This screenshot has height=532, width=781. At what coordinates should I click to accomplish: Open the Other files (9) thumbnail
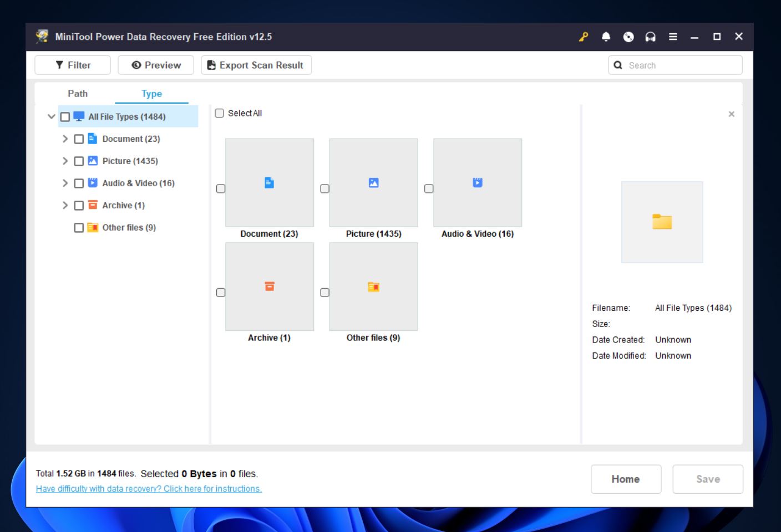pos(373,287)
